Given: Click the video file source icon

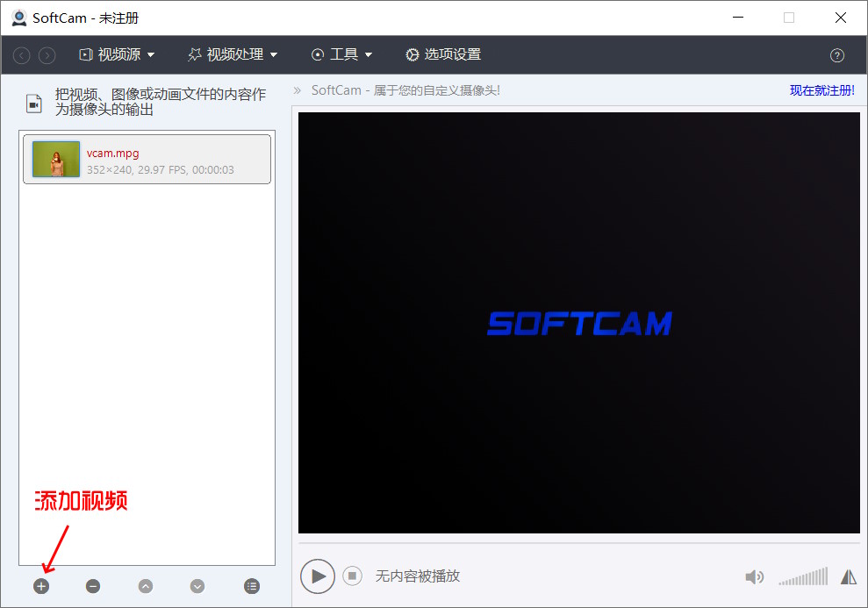Looking at the screenshot, I should 34,104.
